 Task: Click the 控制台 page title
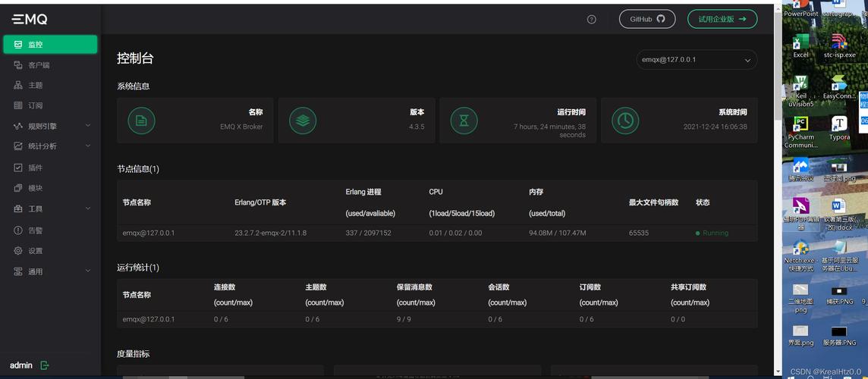point(135,58)
